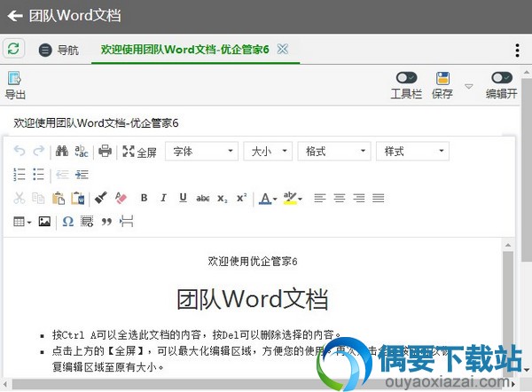Viewport: 532px width, 392px height.
Task: Align text right
Action: pyautogui.click(x=358, y=198)
